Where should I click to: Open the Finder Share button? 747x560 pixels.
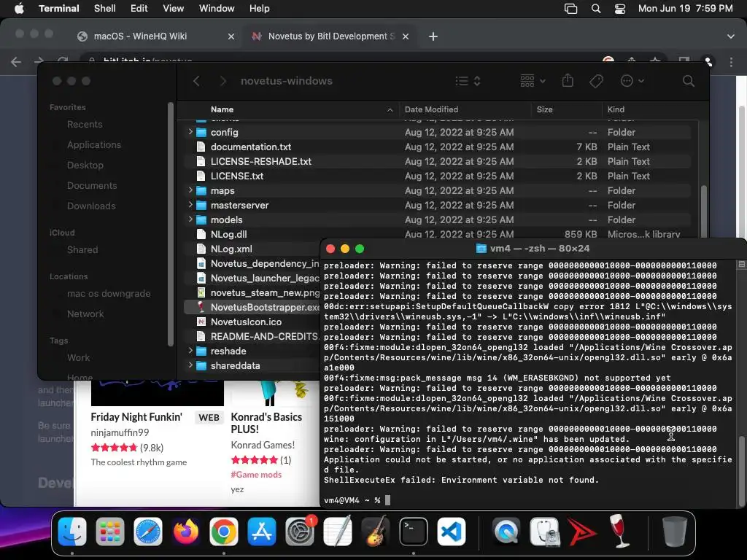[568, 80]
